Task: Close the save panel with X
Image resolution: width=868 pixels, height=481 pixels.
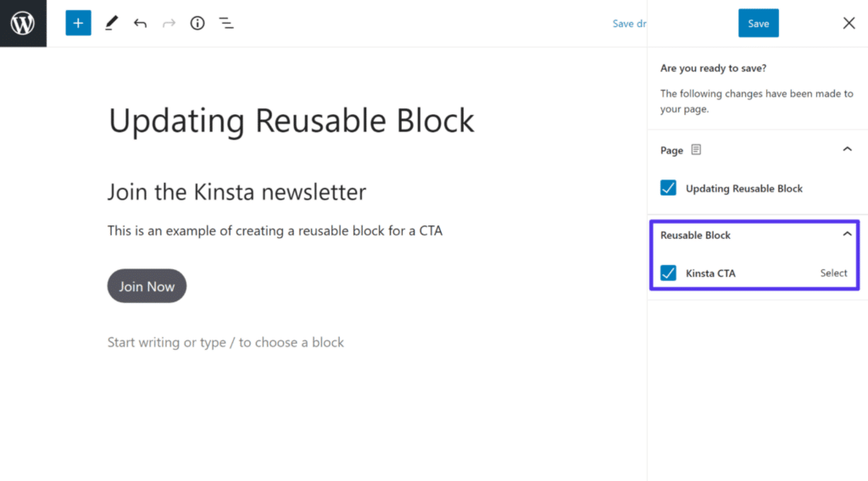Action: coord(849,23)
